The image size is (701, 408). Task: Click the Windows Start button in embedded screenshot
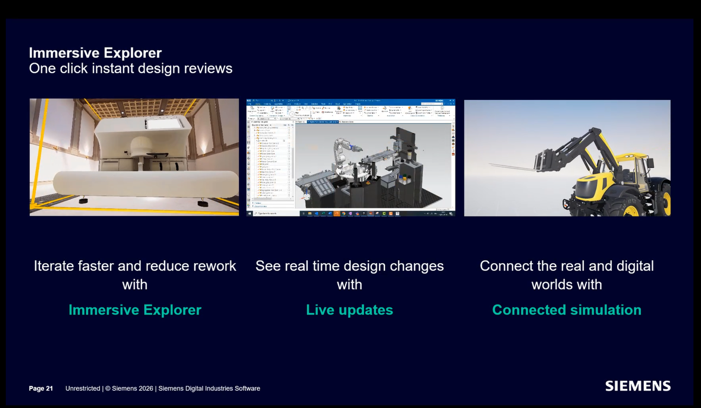point(249,213)
